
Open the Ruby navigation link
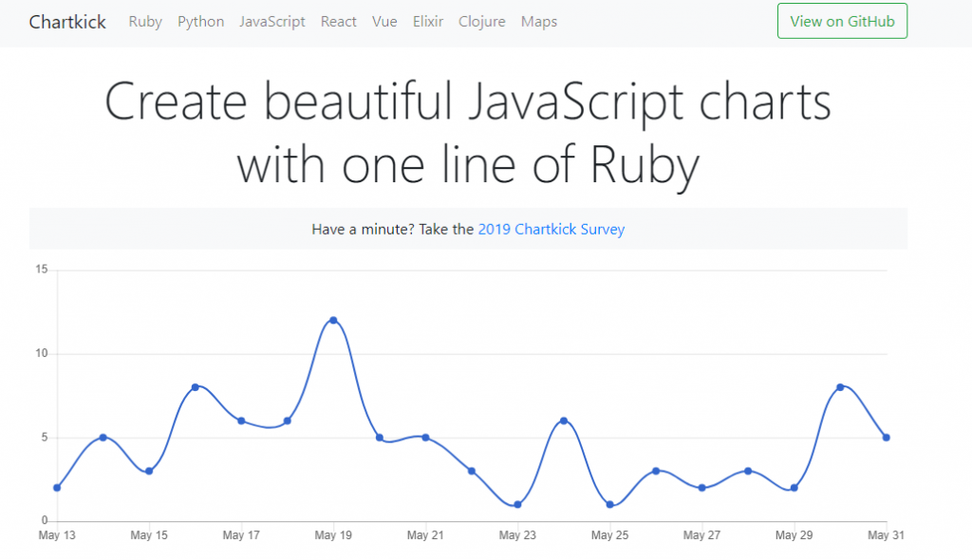[145, 22]
